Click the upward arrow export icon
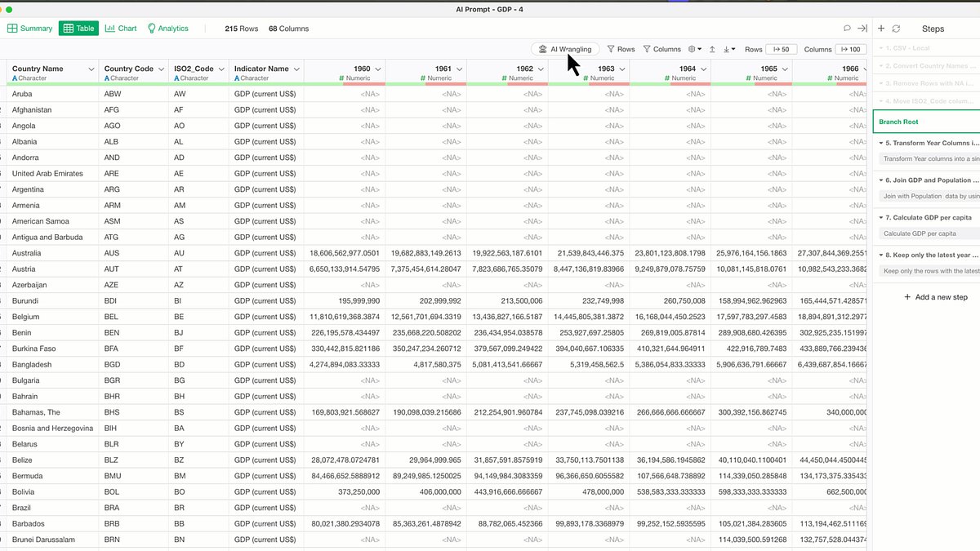The height and width of the screenshot is (551, 980). 712,49
